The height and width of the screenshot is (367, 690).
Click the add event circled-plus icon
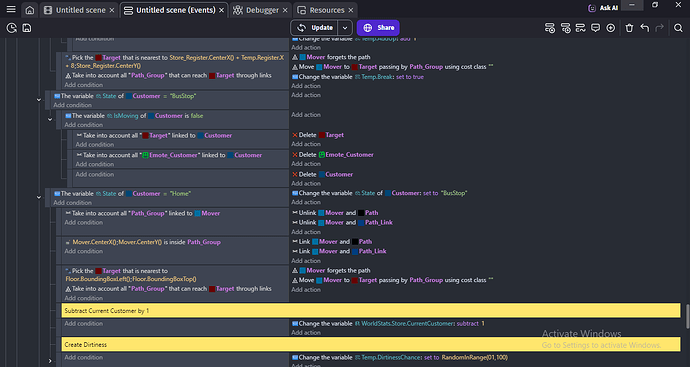tap(610, 28)
